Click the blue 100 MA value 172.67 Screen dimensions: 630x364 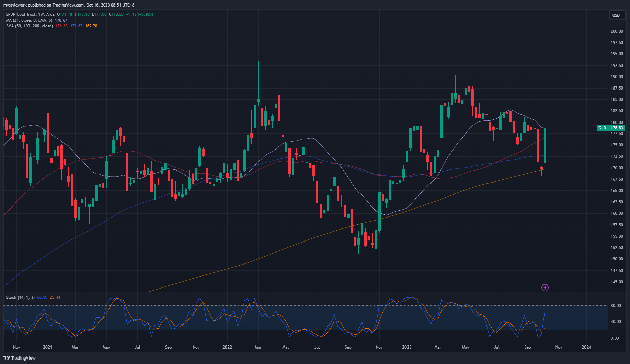pos(76,26)
